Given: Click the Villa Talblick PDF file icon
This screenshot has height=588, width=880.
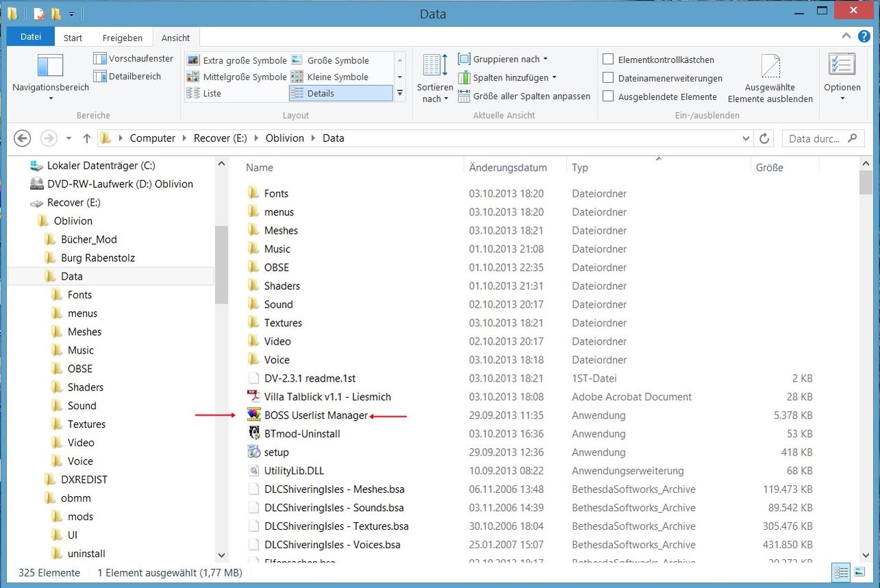Looking at the screenshot, I should click(254, 397).
